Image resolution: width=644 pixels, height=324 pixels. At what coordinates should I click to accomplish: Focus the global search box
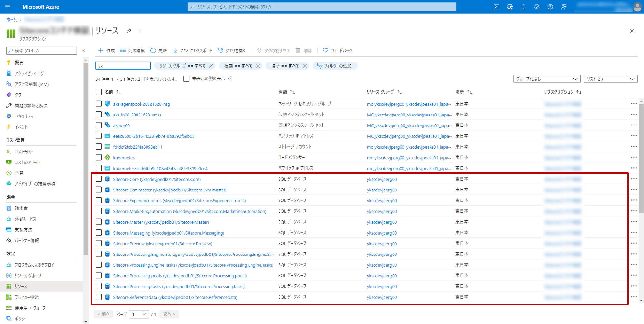click(322, 7)
